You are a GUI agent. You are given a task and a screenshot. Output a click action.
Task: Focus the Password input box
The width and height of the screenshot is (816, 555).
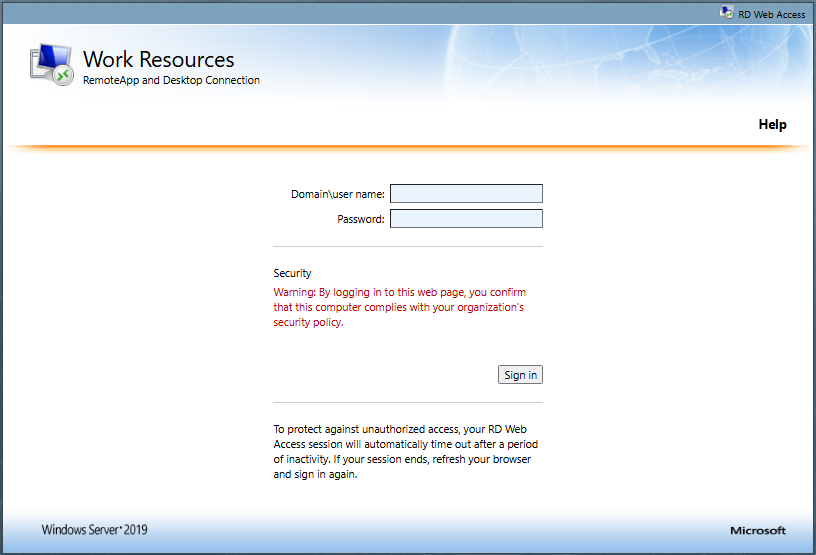[x=466, y=219]
